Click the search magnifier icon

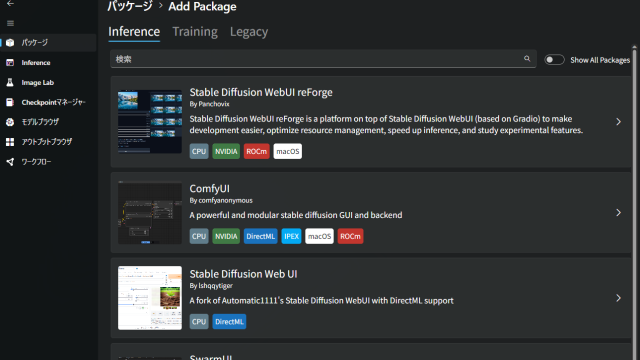pos(527,59)
